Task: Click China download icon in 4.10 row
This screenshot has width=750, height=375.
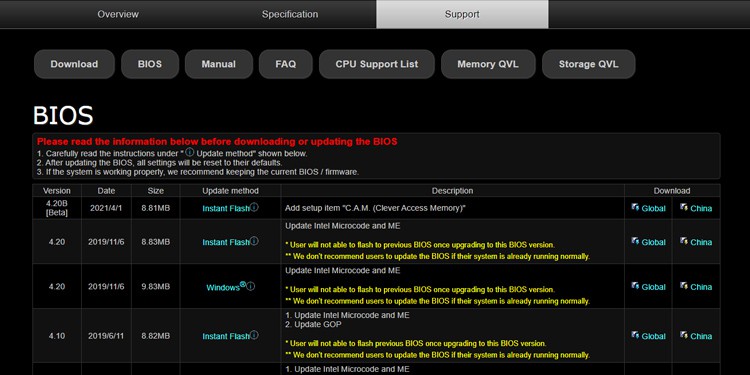Action: [x=684, y=335]
